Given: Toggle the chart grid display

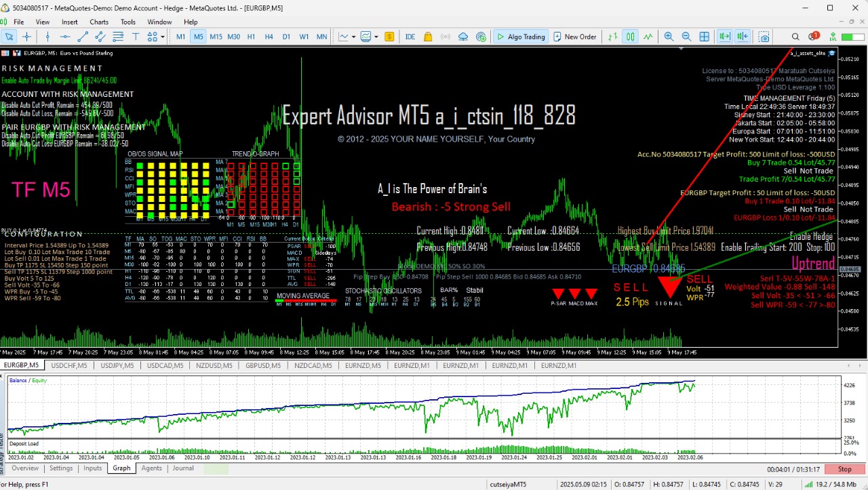Looking at the screenshot, I should 704,37.
